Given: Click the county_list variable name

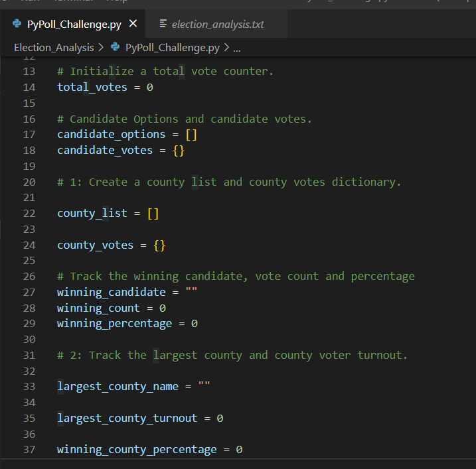Looking at the screenshot, I should pos(92,214).
